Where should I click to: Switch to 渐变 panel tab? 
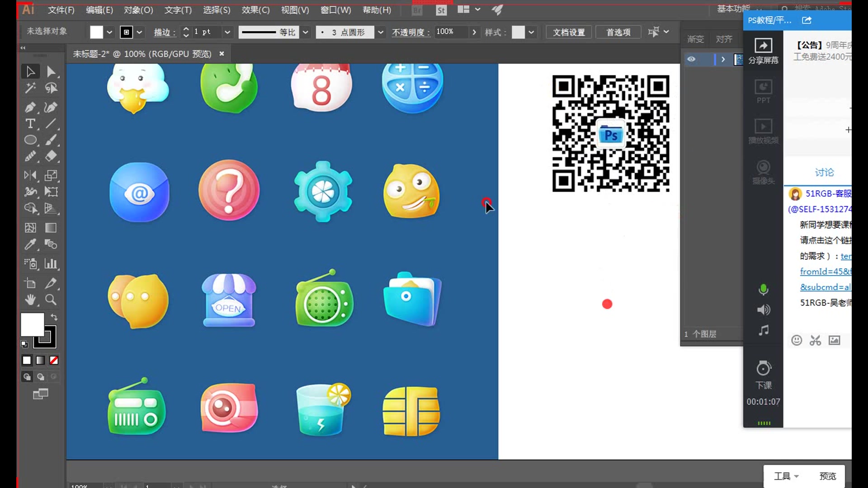coord(695,39)
